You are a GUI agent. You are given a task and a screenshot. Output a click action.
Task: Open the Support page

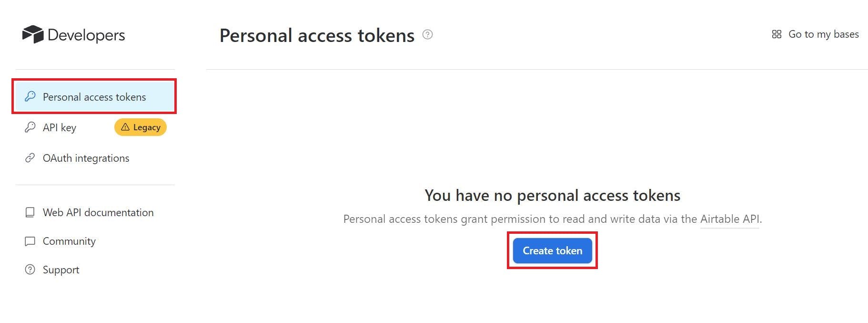click(x=61, y=270)
